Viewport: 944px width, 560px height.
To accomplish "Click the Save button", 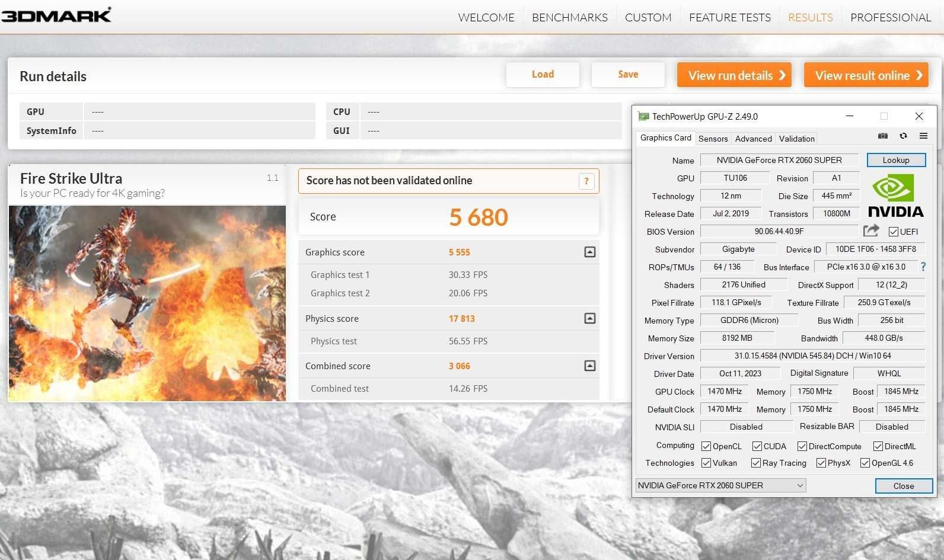I will [628, 75].
